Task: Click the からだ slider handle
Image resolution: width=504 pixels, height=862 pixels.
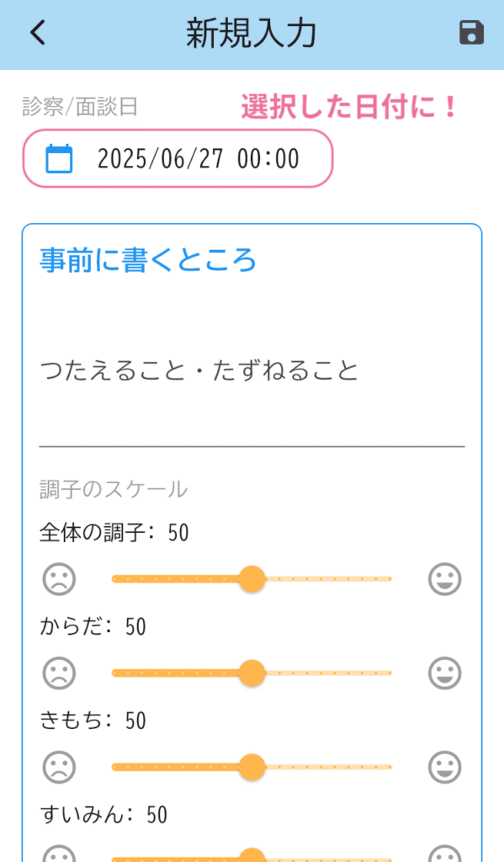Action: click(x=252, y=673)
